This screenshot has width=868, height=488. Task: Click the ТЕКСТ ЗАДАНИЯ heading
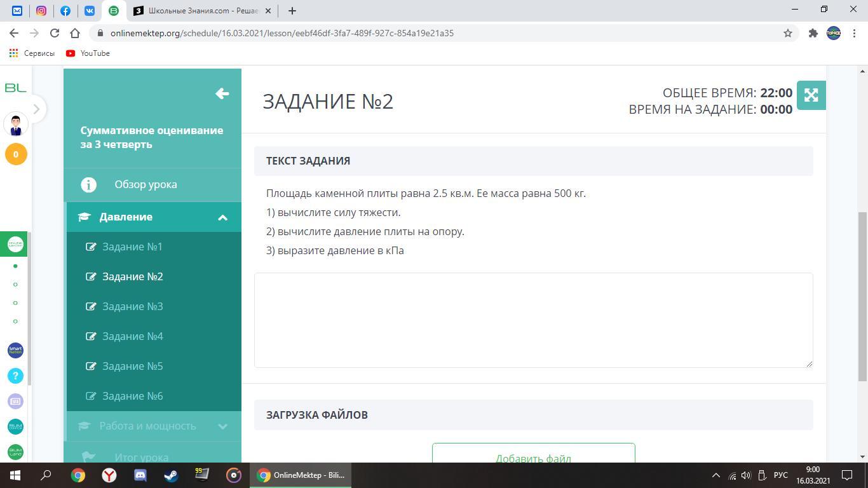308,161
